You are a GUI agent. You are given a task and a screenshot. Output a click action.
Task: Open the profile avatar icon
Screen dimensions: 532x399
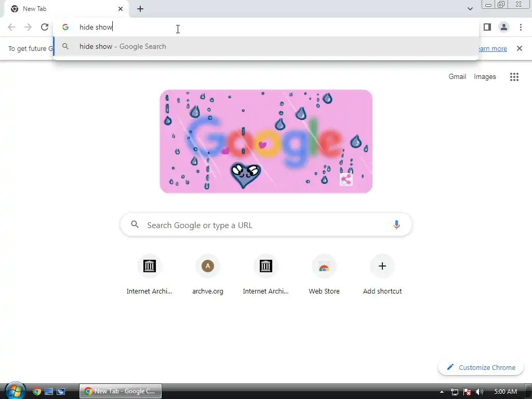point(504,27)
